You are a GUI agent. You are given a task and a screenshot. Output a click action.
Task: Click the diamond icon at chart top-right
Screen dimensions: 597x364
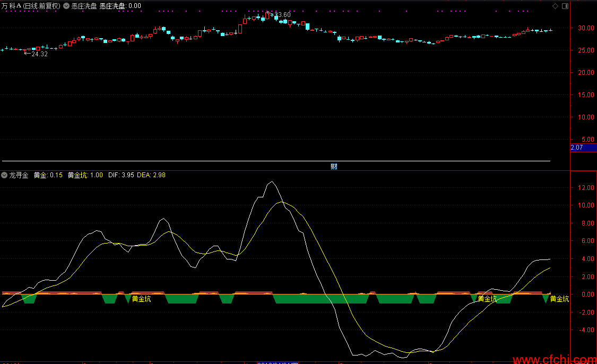pyautogui.click(x=555, y=6)
